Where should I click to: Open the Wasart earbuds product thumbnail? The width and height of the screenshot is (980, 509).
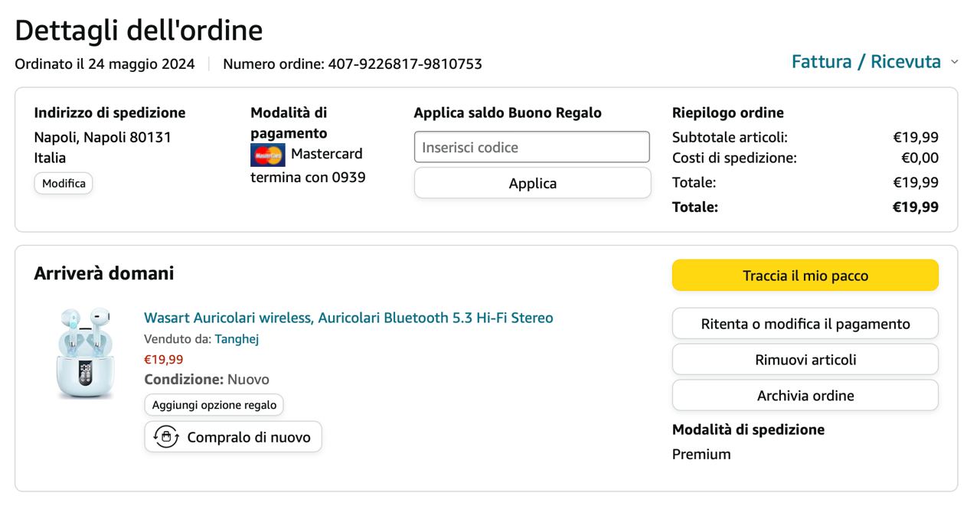click(x=84, y=353)
